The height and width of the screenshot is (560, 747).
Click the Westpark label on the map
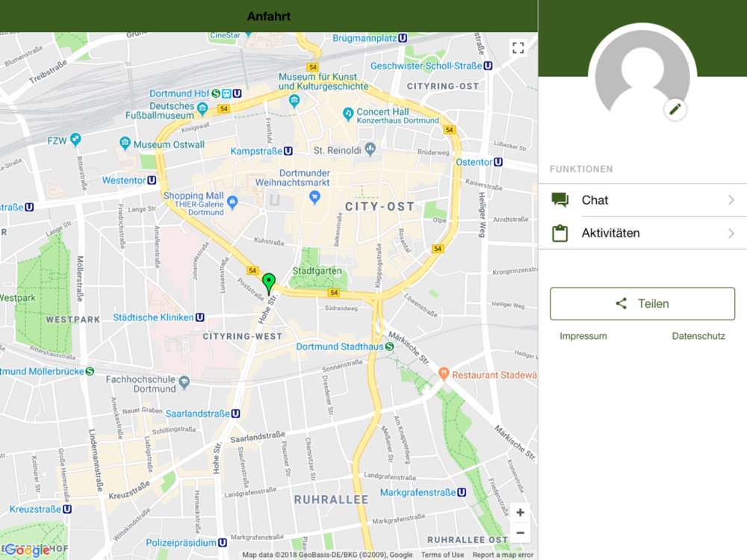[x=18, y=298]
